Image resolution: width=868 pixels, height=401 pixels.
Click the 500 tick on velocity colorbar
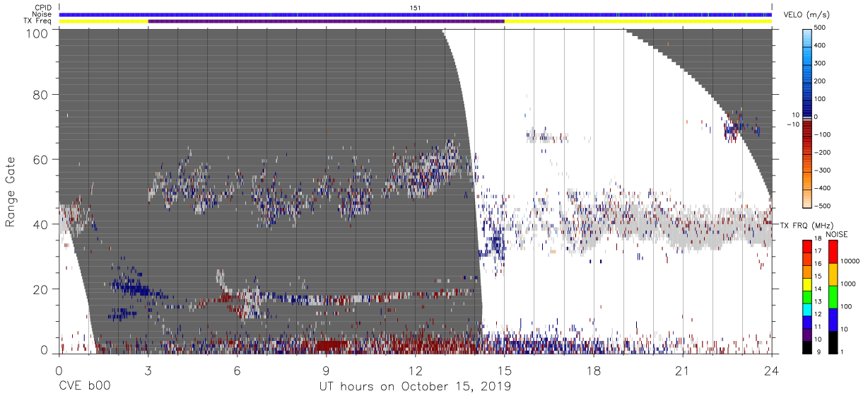(821, 28)
